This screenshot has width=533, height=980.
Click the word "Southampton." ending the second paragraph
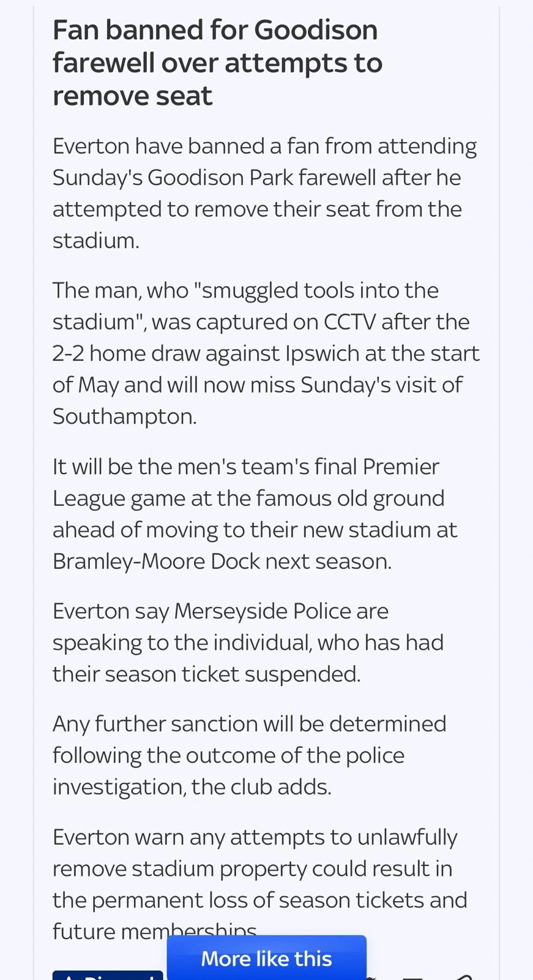124,417
